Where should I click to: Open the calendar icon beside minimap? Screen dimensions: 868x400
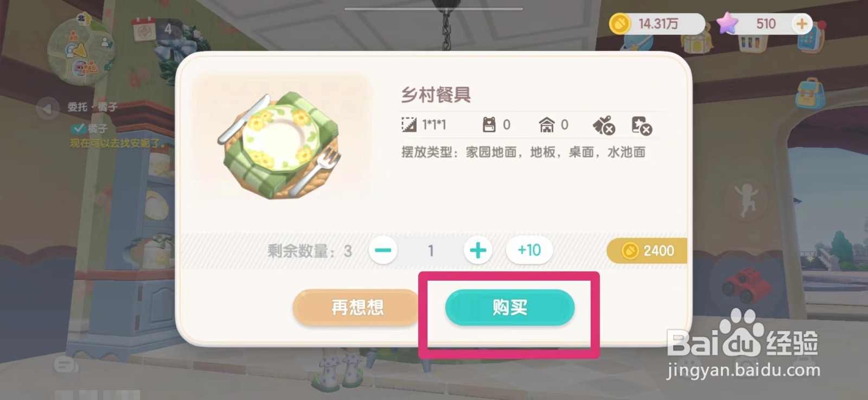coord(144,30)
